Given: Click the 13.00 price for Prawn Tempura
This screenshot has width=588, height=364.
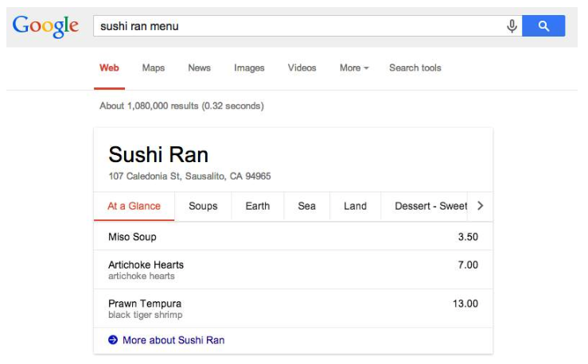Looking at the screenshot, I should point(465,304).
